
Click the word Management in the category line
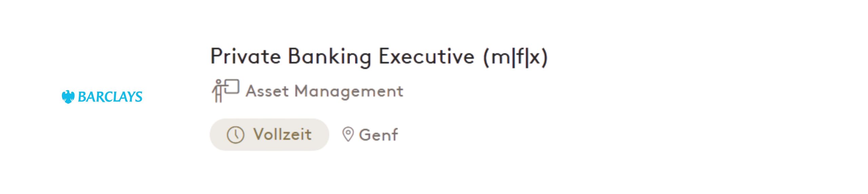tap(349, 91)
